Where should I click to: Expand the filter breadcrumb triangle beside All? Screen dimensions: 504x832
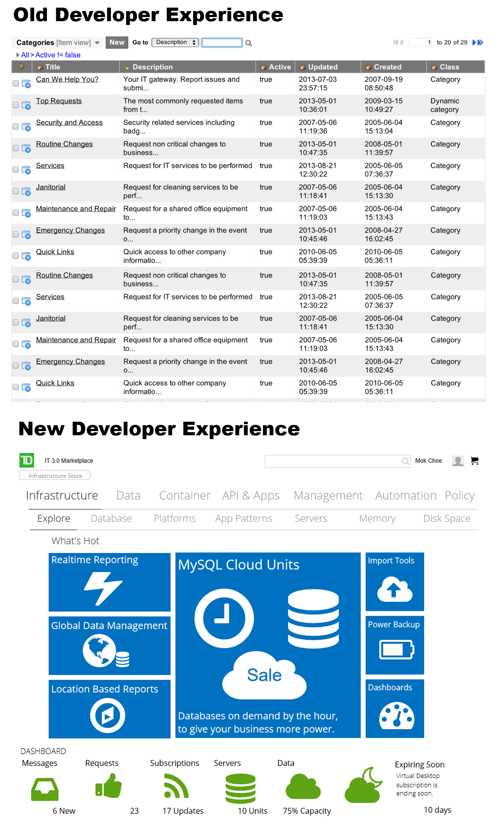pyautogui.click(x=18, y=55)
